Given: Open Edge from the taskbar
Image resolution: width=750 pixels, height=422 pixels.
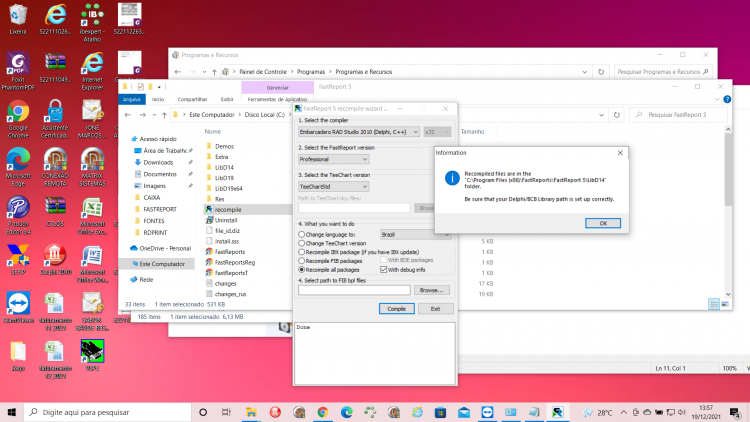Looking at the screenshot, I should click(x=346, y=412).
